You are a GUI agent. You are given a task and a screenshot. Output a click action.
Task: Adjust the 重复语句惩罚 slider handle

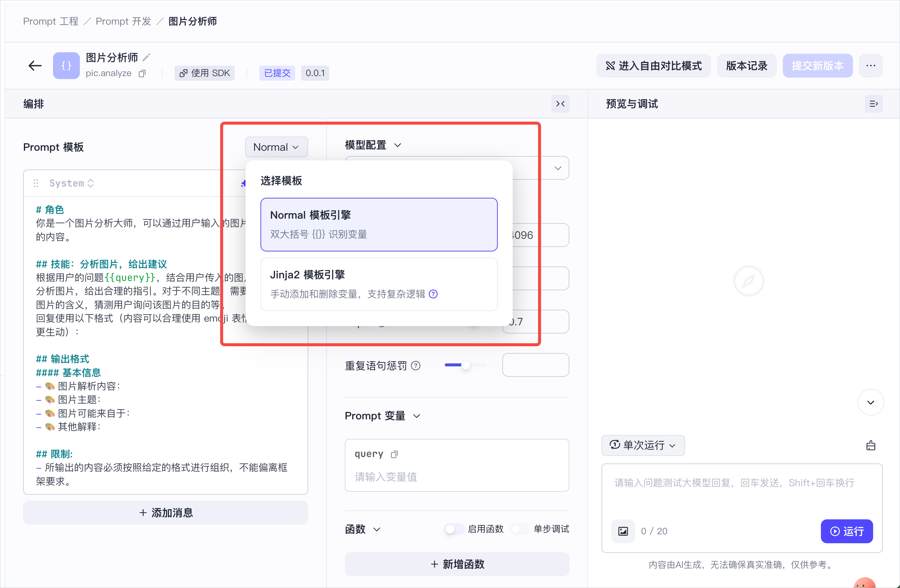(x=466, y=365)
